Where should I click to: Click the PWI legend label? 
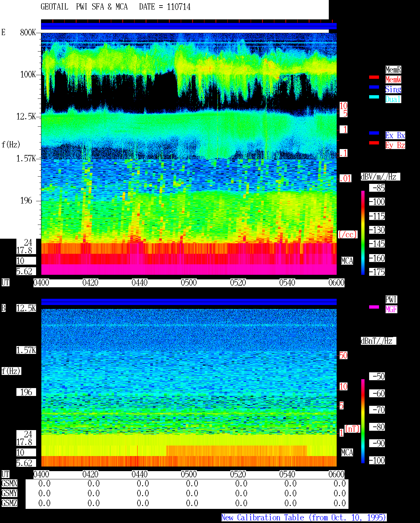coord(391,299)
